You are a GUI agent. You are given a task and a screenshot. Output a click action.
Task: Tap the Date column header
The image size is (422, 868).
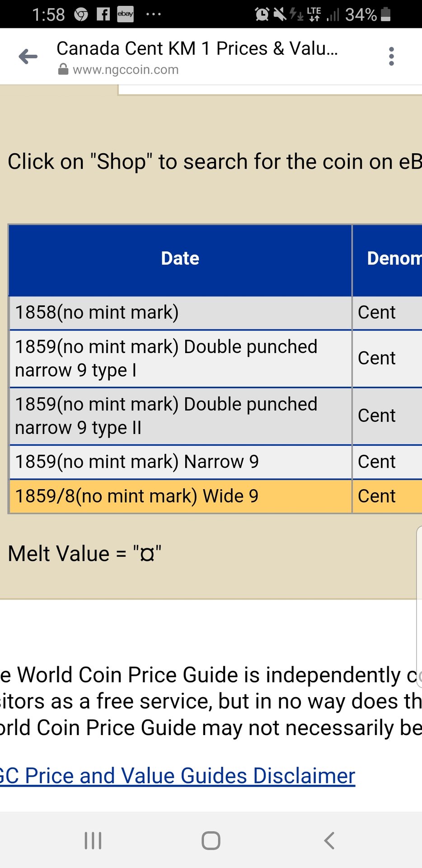[180, 259]
